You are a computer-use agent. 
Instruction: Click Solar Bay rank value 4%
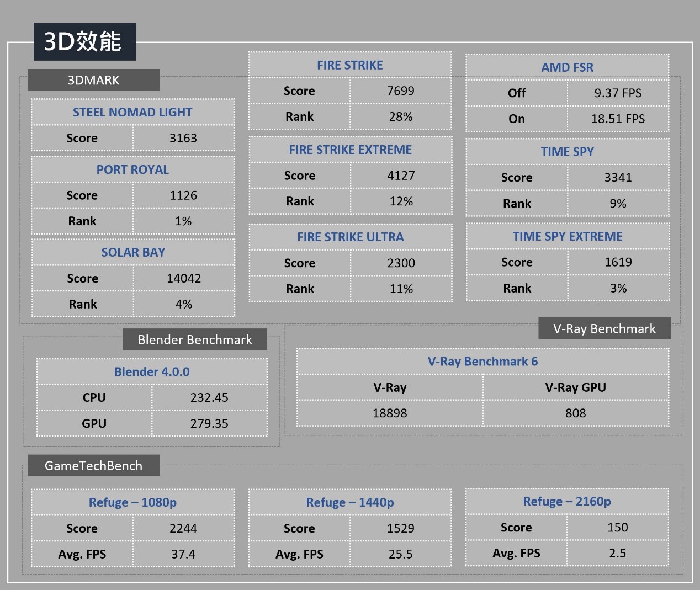pyautogui.click(x=184, y=304)
